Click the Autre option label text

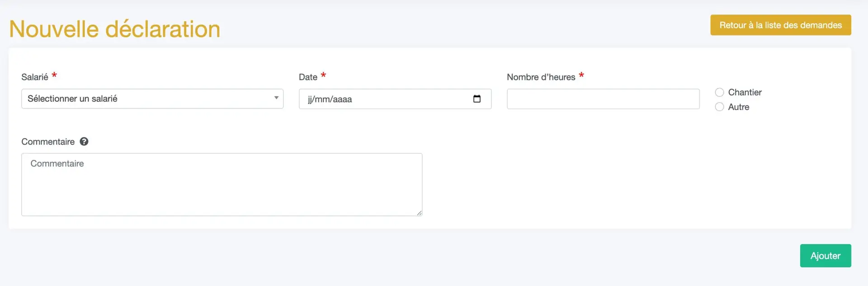coord(738,107)
